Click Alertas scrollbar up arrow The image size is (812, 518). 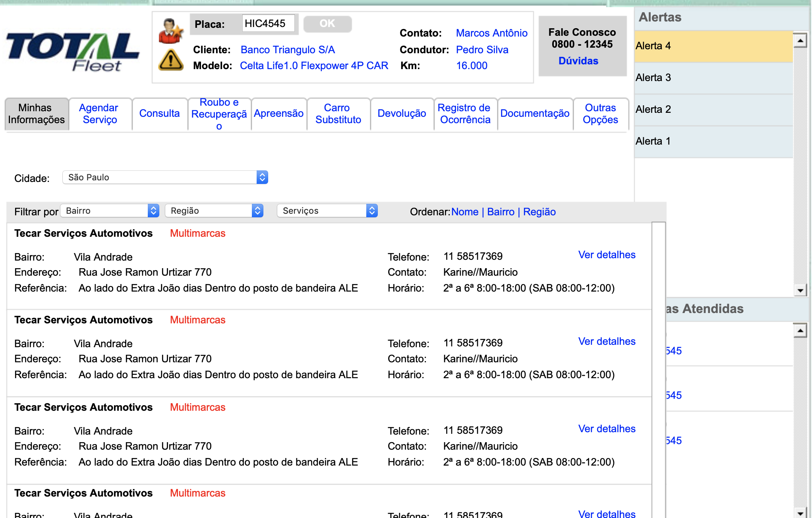pyautogui.click(x=800, y=41)
